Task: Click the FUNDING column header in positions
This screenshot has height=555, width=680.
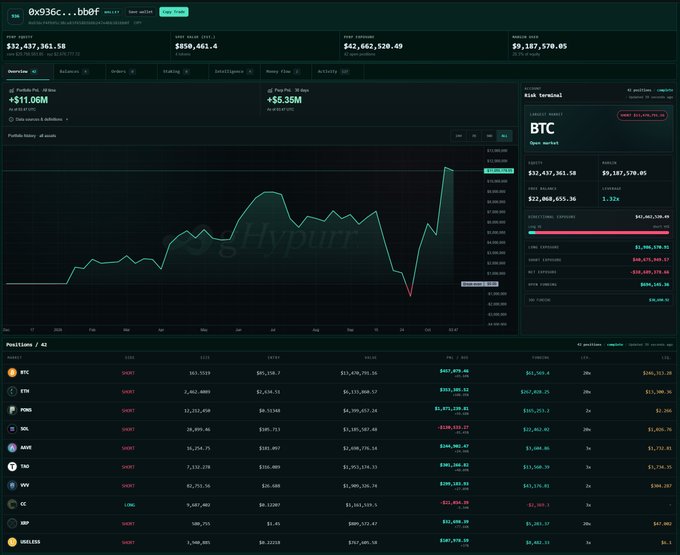Action: (540, 358)
